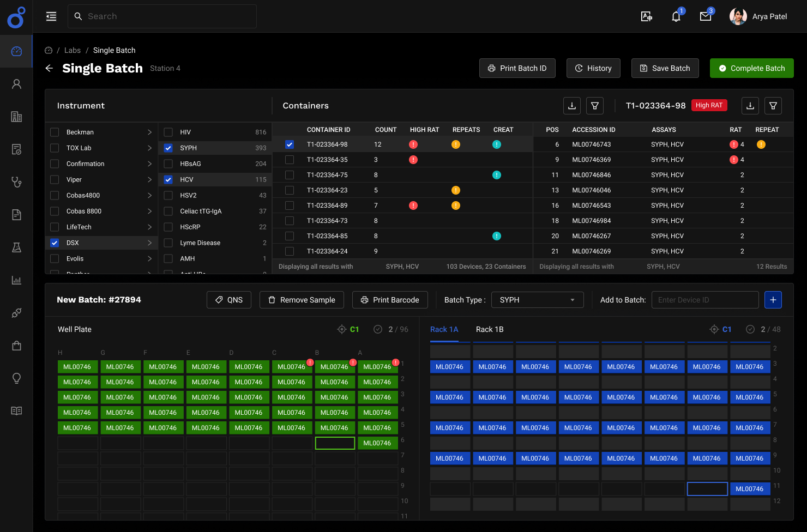Viewport: 807px width, 532px height.
Task: Enable the HIV assay checkbox
Action: pyautogui.click(x=168, y=132)
